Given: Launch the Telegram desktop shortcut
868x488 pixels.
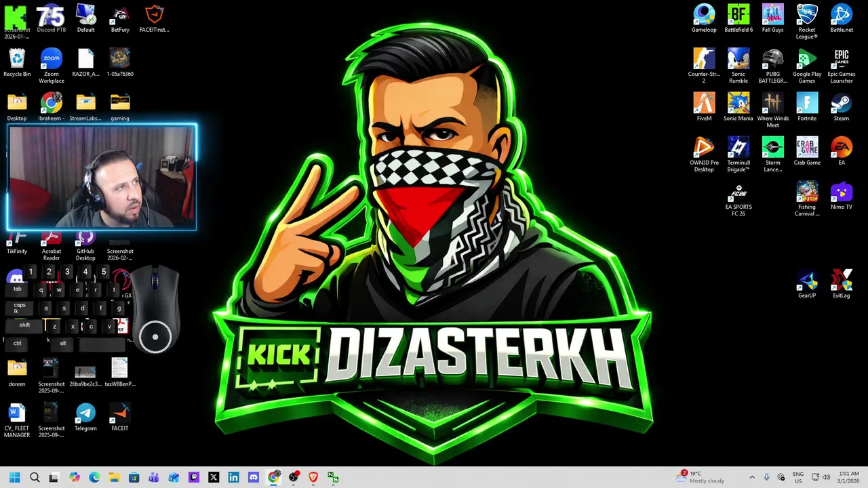Looking at the screenshot, I should coord(85,417).
